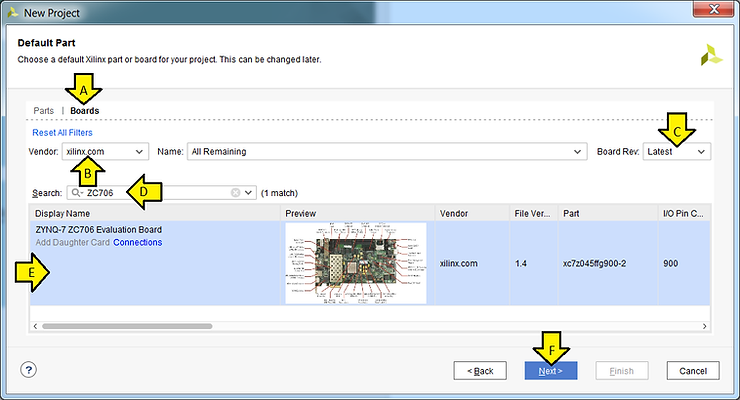Viewport: 740px width, 400px height.
Task: Click the New Project window title icon
Action: point(11,11)
